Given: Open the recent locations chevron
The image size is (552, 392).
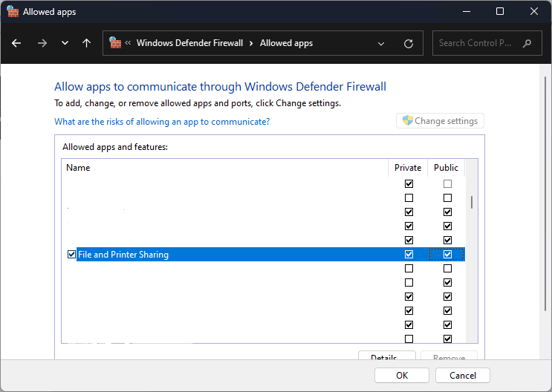Looking at the screenshot, I should click(65, 43).
